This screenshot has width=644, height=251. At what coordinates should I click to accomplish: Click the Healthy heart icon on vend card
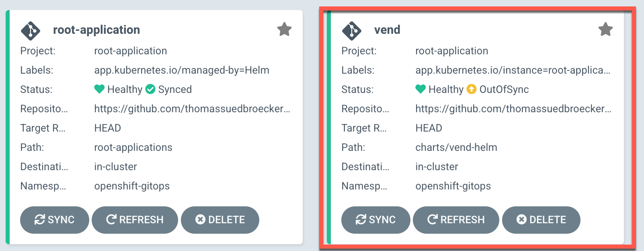(421, 89)
